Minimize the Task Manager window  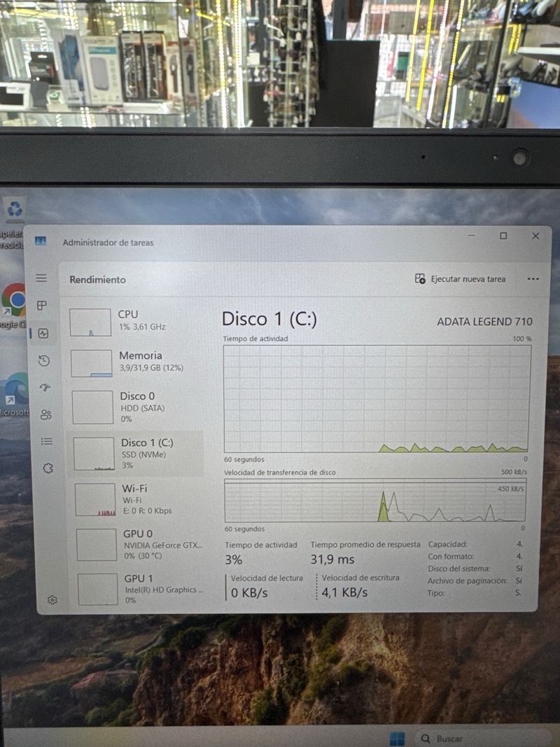pos(471,235)
